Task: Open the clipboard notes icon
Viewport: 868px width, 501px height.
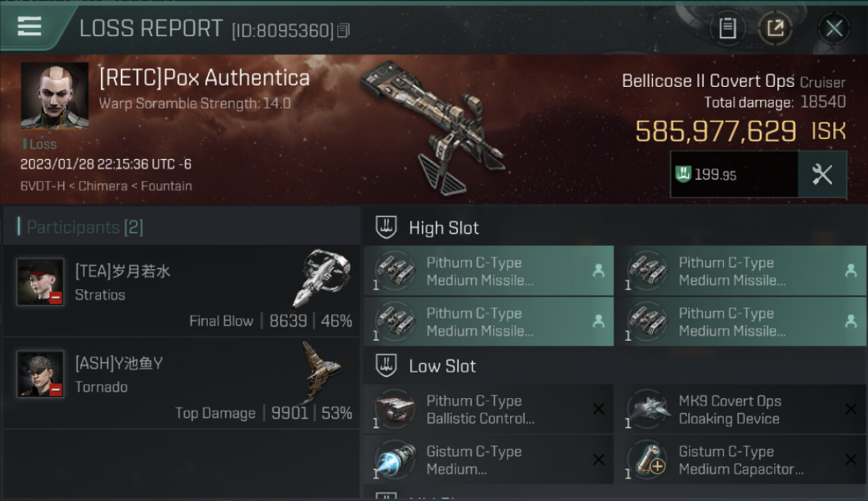Action: (x=727, y=29)
